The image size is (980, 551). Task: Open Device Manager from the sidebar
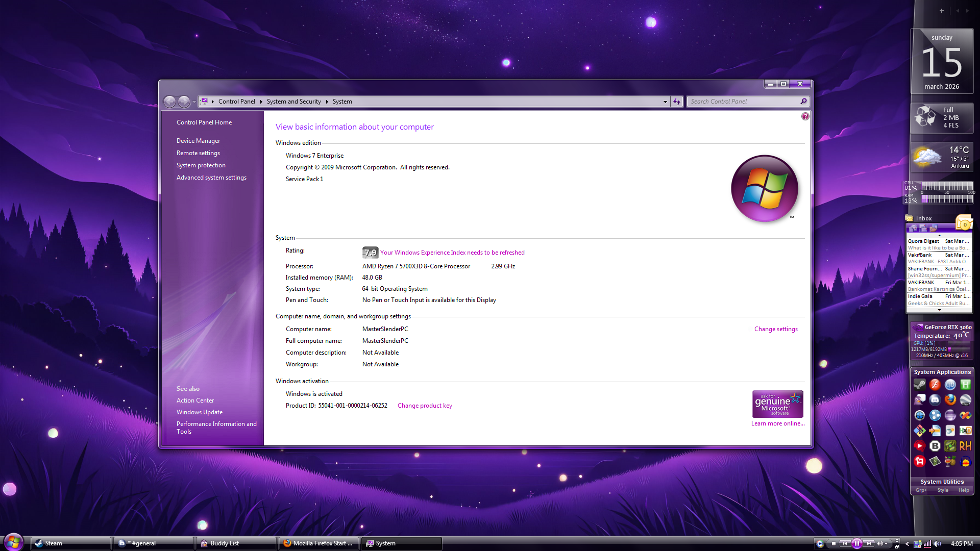click(x=198, y=141)
